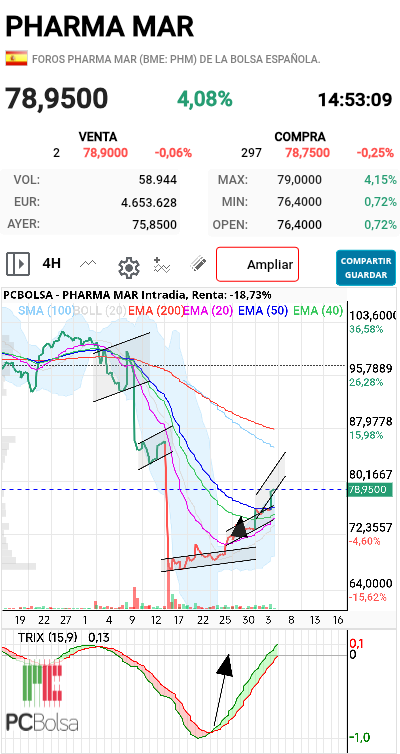
Task: Click the BOLL (20) indicator label
Action: [100, 311]
